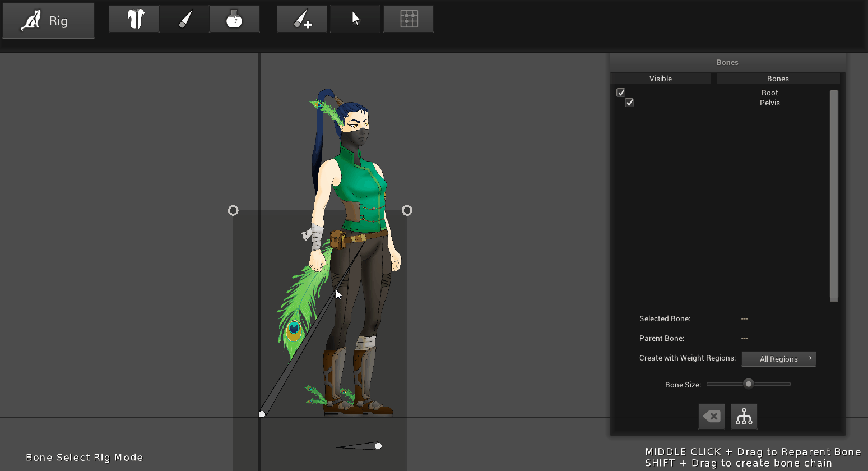Select the shirt-shaped mesh tool icon

(134, 20)
